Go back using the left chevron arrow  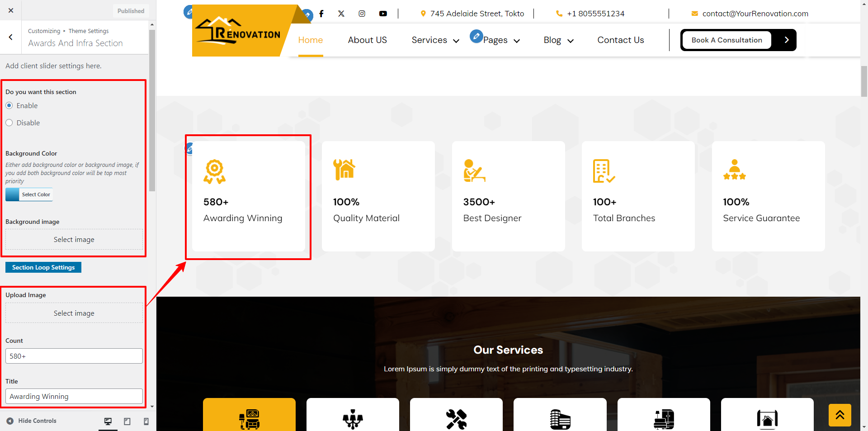point(11,37)
